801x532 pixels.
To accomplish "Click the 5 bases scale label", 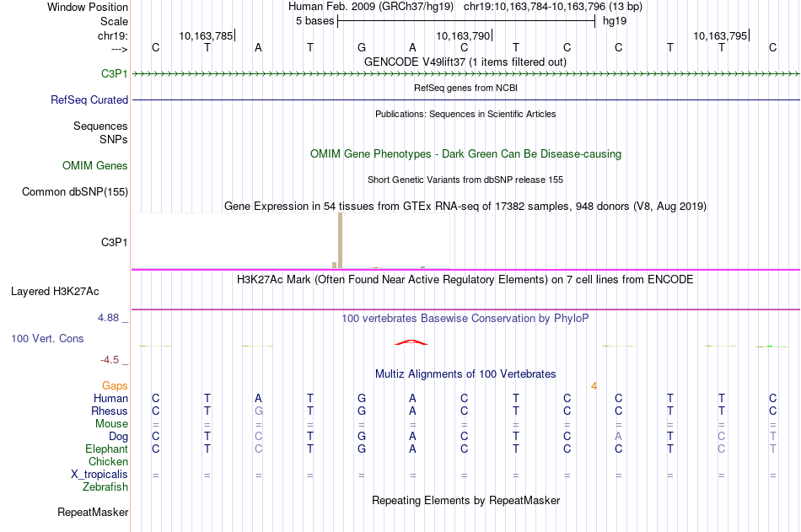I will pyautogui.click(x=314, y=21).
